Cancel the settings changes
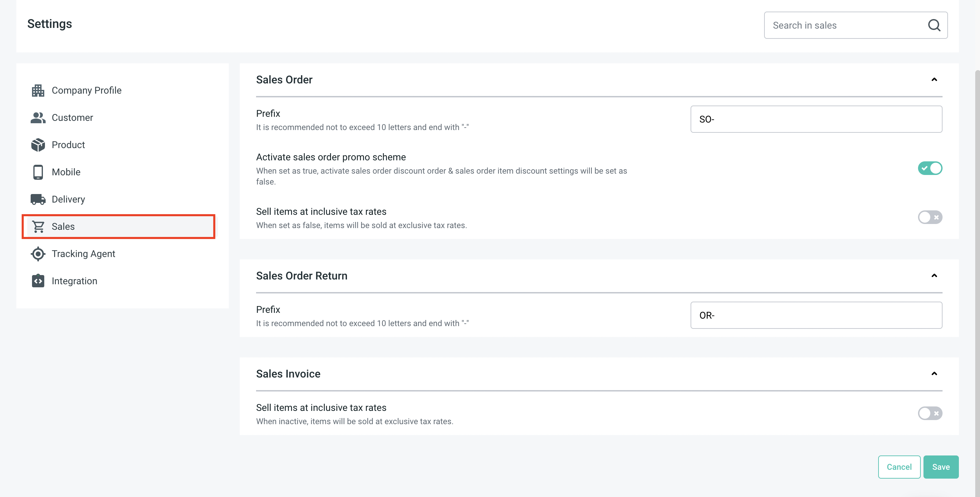Viewport: 980px width, 497px height. 899,467
